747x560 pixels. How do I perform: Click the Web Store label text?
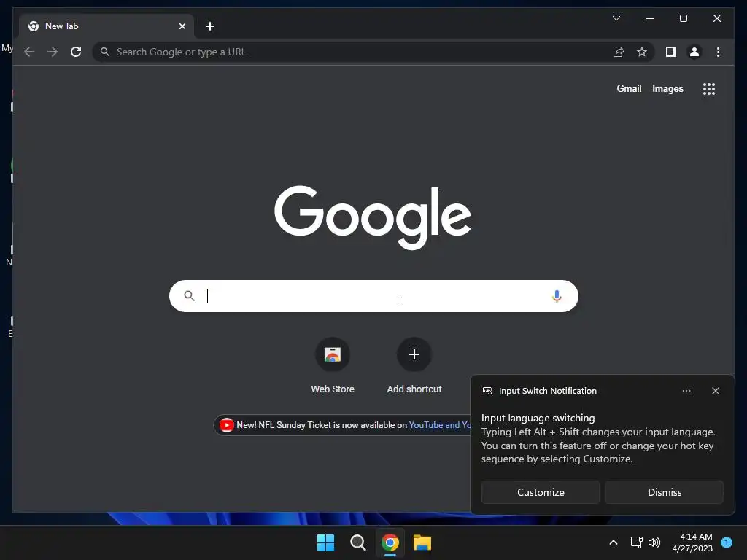pos(333,389)
